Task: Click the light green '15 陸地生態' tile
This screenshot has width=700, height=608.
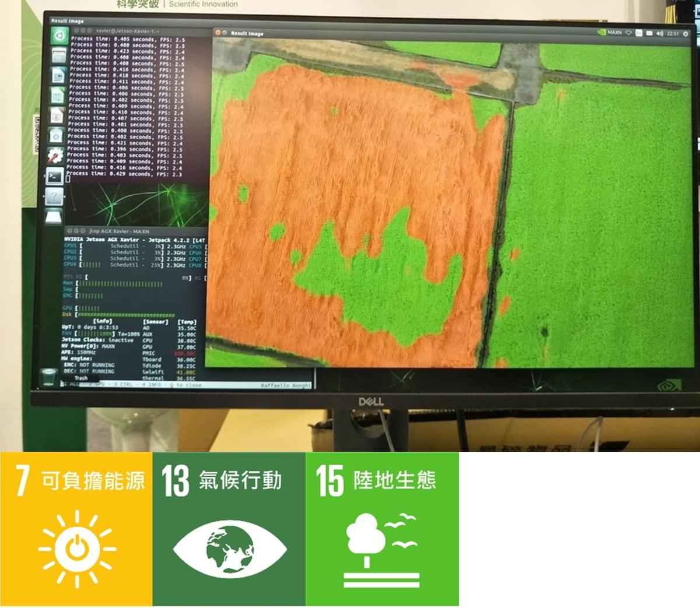Action: 382,529
